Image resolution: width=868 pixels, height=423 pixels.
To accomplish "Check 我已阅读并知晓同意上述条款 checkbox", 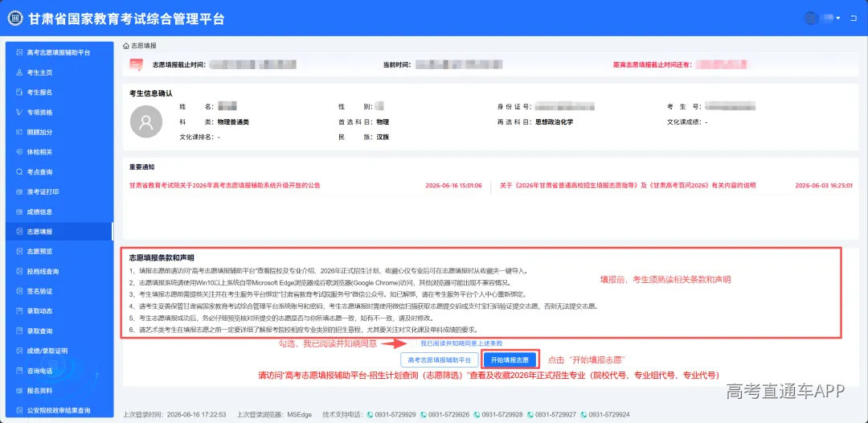I will pos(414,343).
